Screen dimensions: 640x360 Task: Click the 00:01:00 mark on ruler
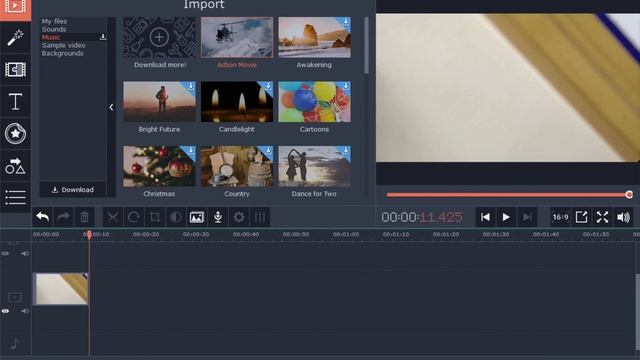(x=346, y=235)
